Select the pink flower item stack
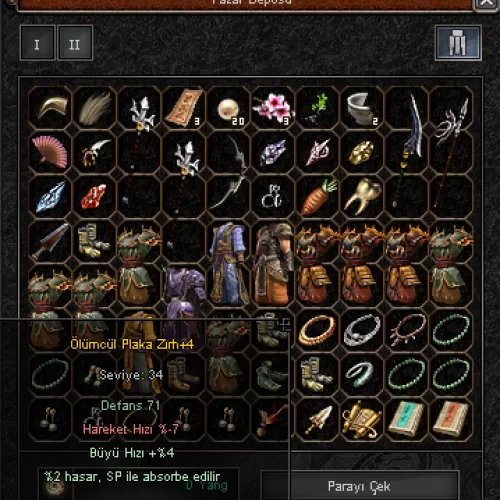500x500 pixels. [273, 107]
